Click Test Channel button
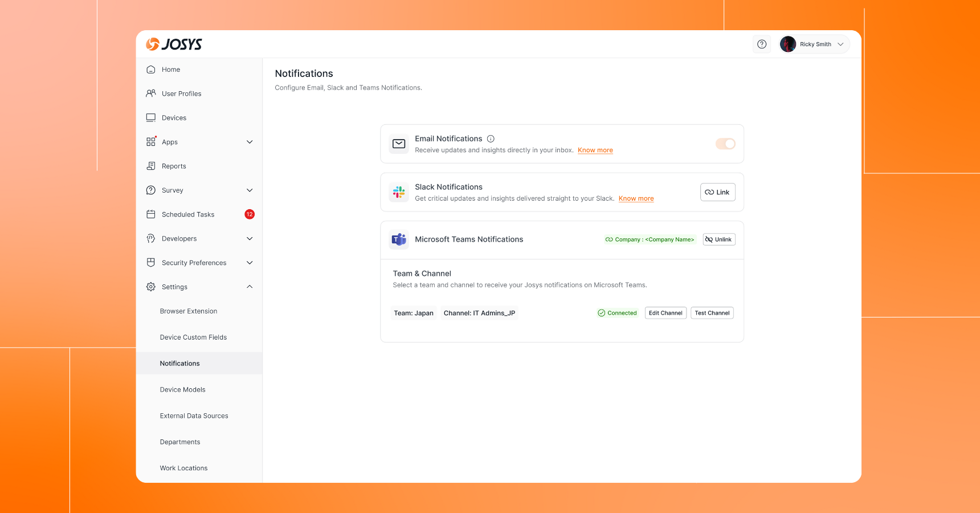Viewport: 980px width, 513px height. tap(712, 313)
